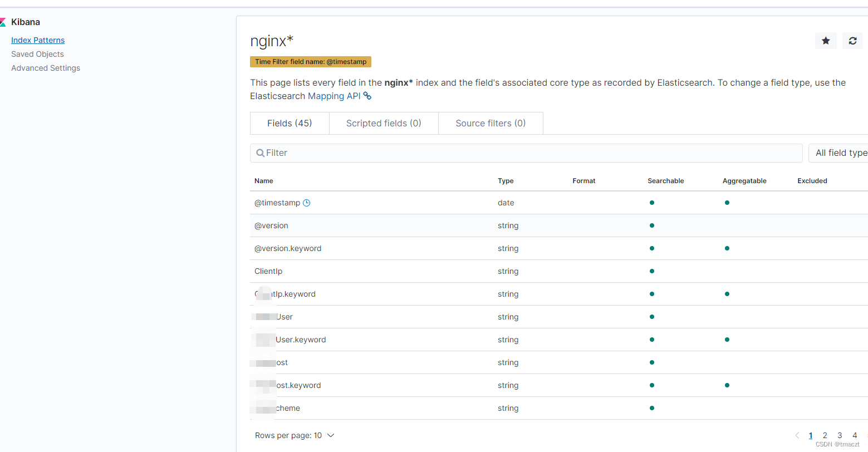Sort by the Name column header
Screen dimensions: 868x452
264,181
